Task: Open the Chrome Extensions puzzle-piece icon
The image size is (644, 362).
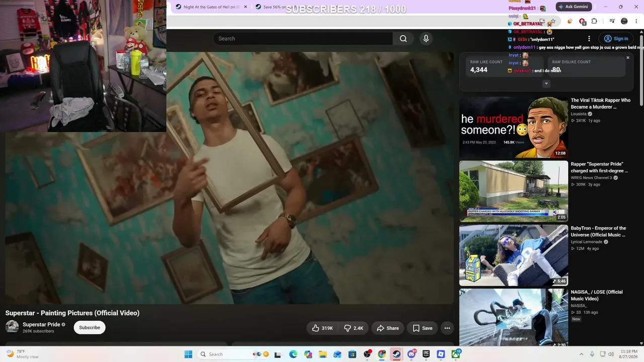Action: pyautogui.click(x=594, y=21)
